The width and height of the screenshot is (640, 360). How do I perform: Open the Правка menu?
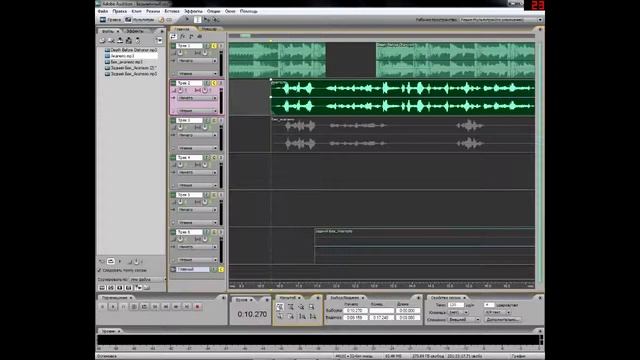(120, 11)
